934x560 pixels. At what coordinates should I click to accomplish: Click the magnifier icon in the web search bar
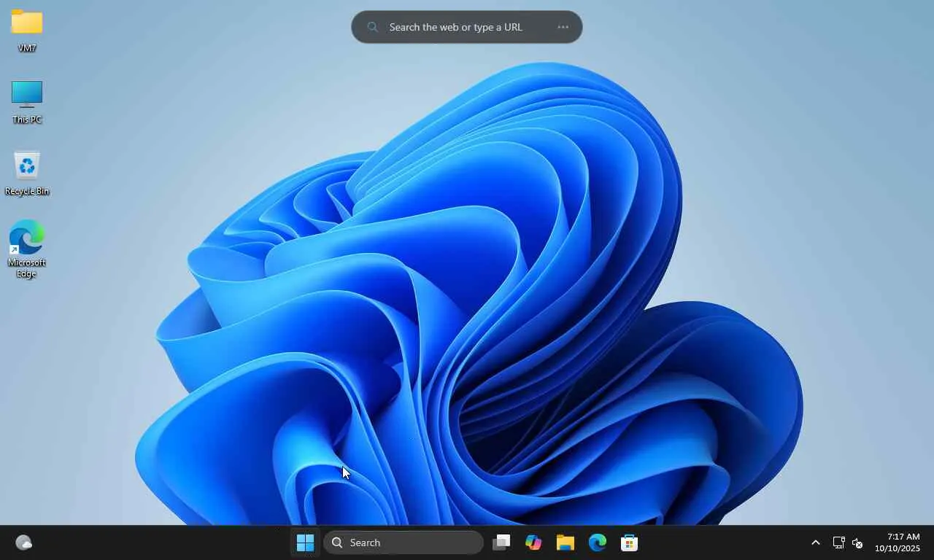point(373,27)
